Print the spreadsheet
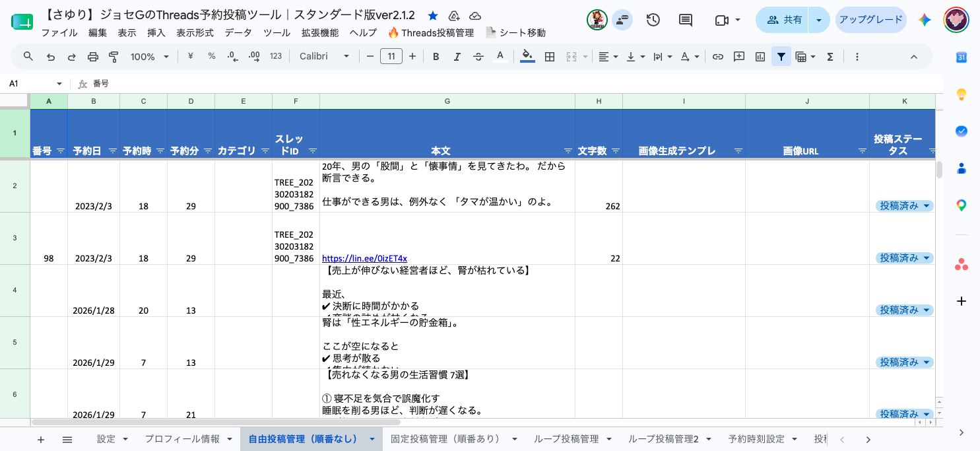This screenshot has height=451, width=980. tap(92, 57)
